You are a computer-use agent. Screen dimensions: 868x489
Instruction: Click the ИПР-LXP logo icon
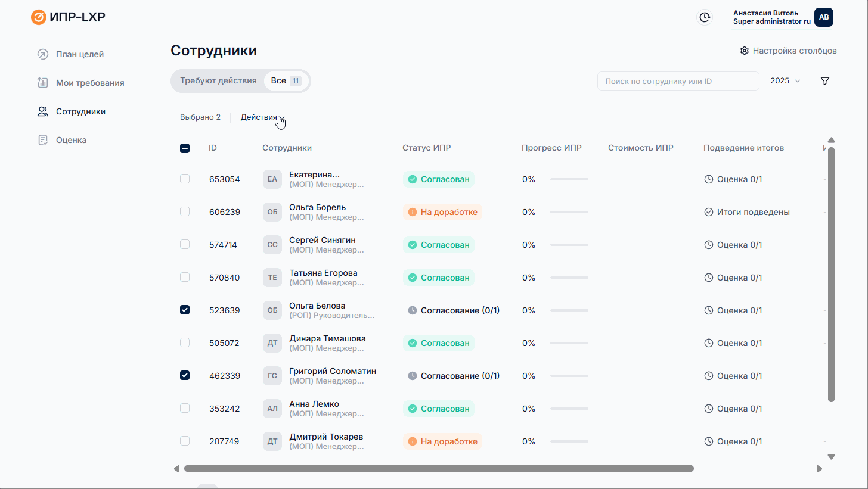pyautogui.click(x=38, y=17)
